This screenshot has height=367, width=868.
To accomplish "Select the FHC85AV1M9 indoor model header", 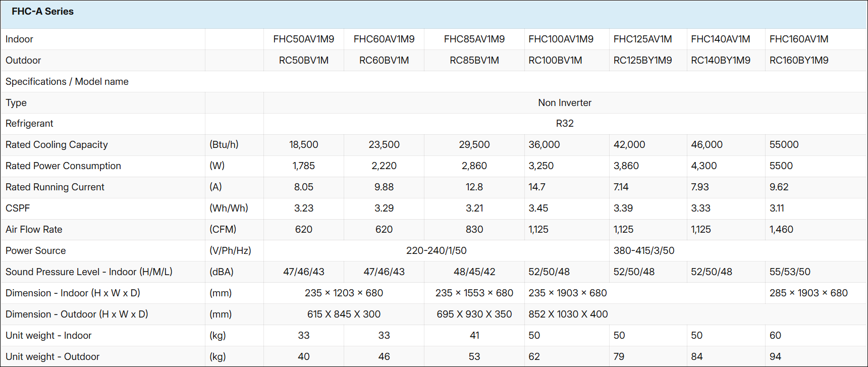I will (474, 39).
